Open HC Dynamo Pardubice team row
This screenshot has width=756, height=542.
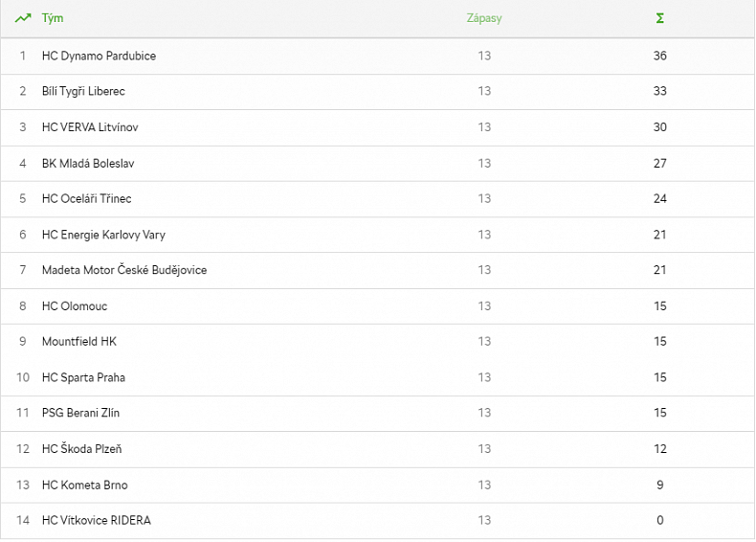99,56
